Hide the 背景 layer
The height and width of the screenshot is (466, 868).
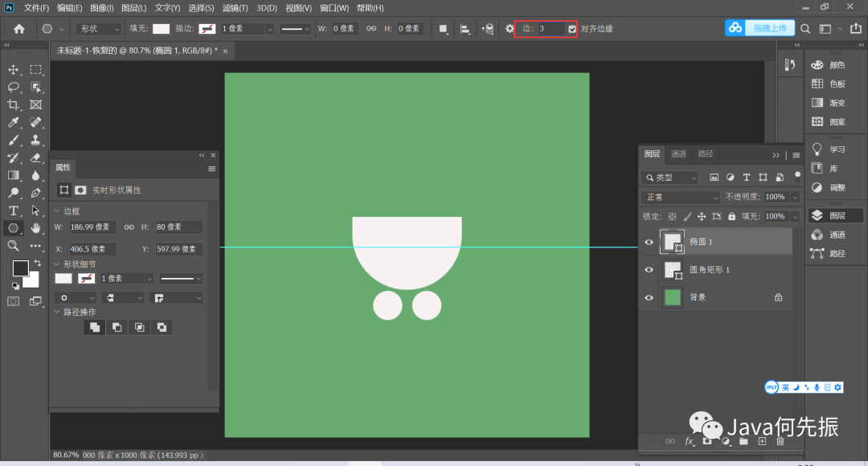[x=649, y=297]
